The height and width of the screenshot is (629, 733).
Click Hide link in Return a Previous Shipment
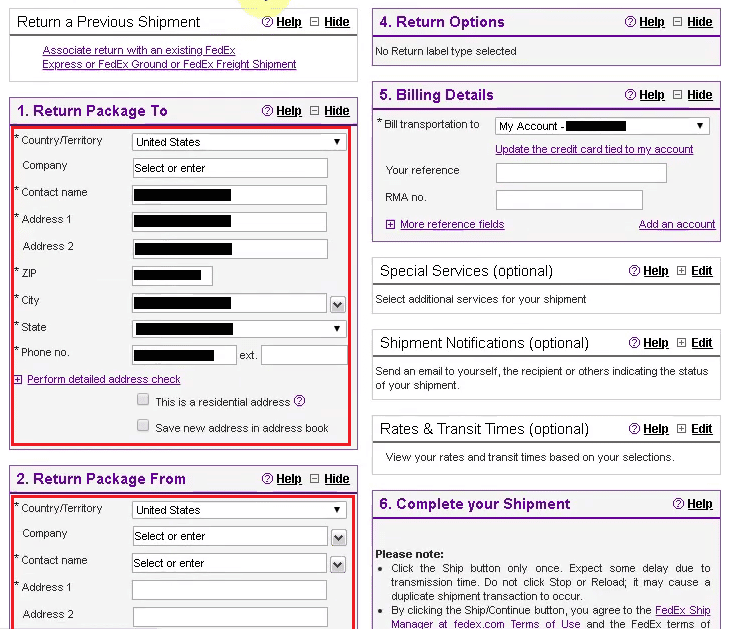[x=337, y=22]
